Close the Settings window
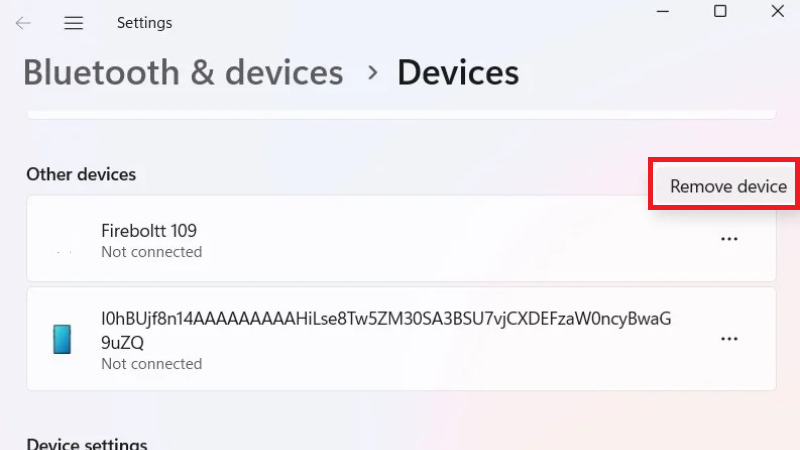800x450 pixels. point(778,12)
